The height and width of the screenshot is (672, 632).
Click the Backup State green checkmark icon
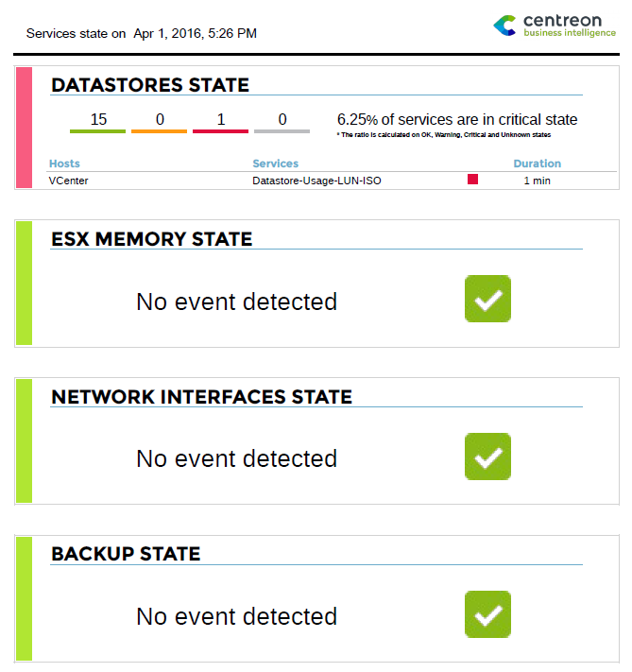click(487, 614)
